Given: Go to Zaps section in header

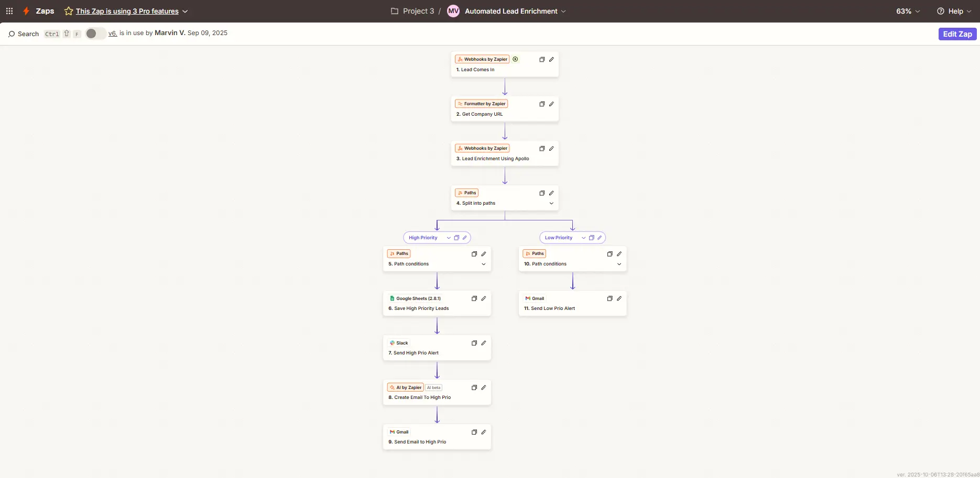Looking at the screenshot, I should pyautogui.click(x=45, y=11).
